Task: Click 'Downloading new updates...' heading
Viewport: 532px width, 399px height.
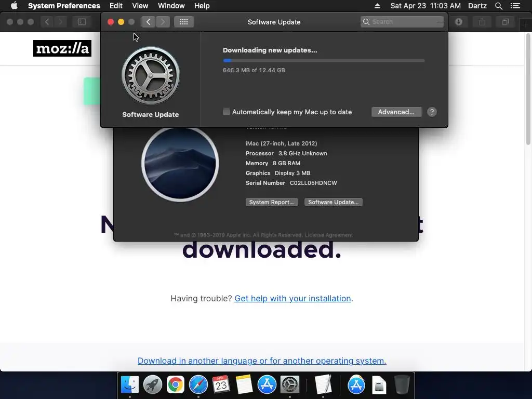Action: pos(270,50)
